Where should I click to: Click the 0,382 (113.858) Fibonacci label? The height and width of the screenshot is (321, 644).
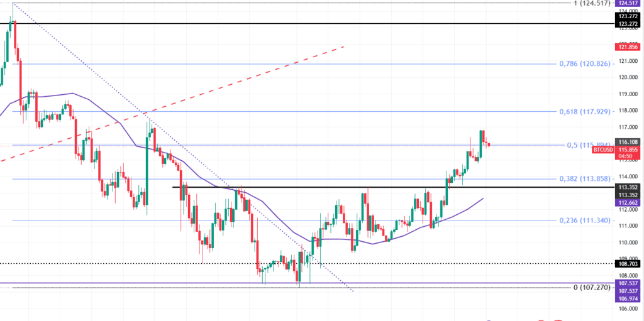tap(584, 178)
